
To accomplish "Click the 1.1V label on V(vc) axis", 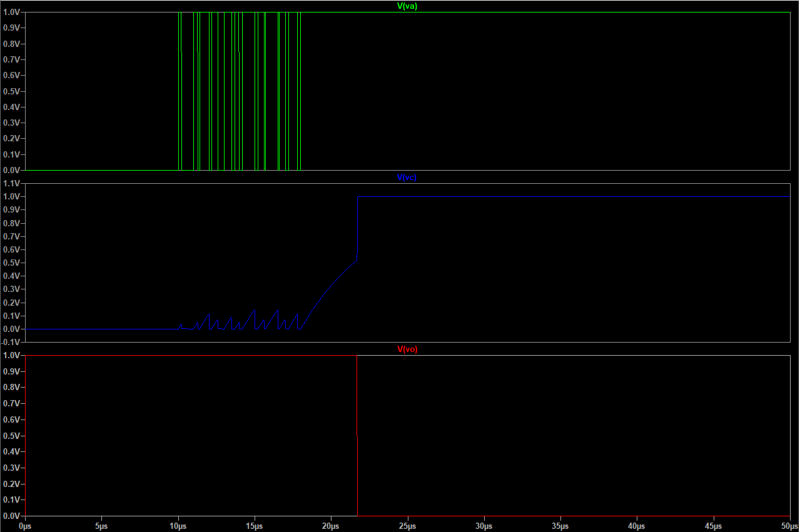I will tap(12, 183).
